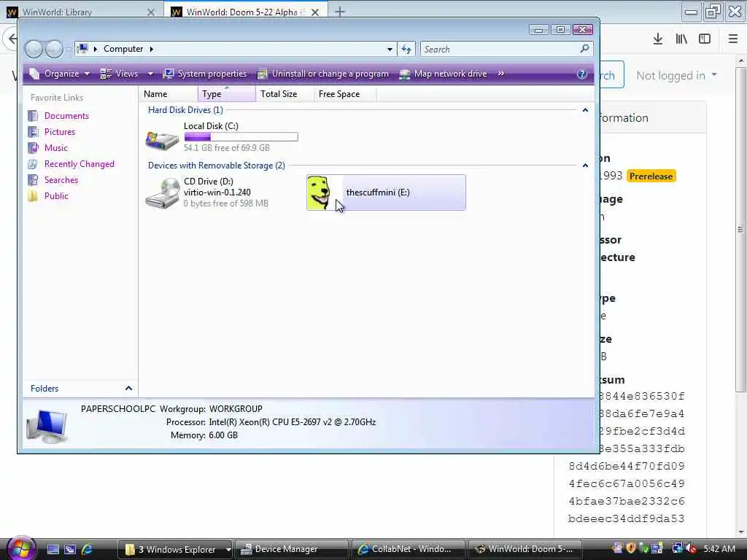This screenshot has height=560, width=747.
Task: Open Pictures in Favorite Links
Action: [60, 132]
